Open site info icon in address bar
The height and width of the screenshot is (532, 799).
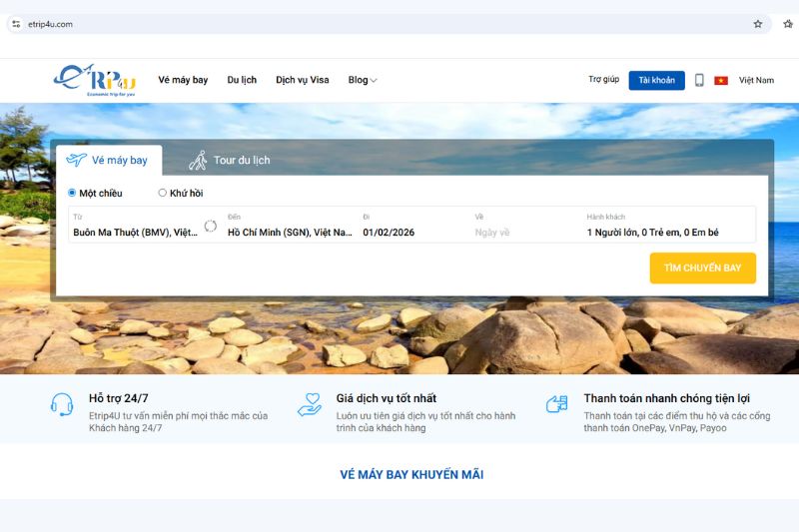click(x=16, y=24)
